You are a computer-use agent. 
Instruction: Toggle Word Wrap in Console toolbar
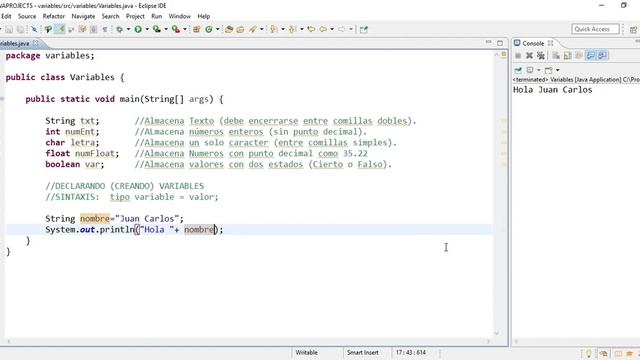pyautogui.click(x=579, y=56)
